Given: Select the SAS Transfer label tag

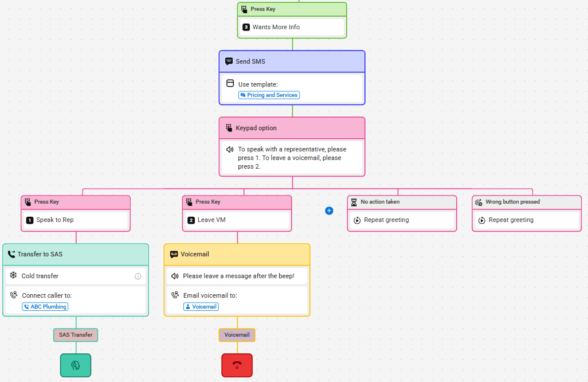Looking at the screenshot, I should (x=76, y=335).
